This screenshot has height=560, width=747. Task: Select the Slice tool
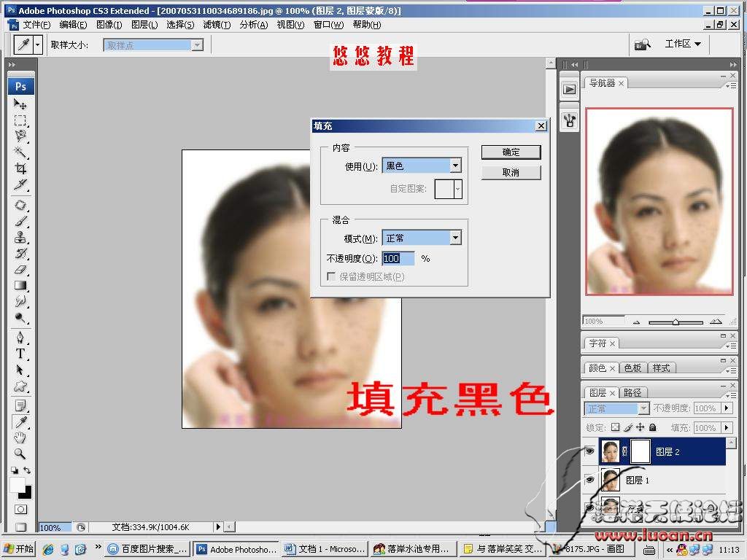tap(20, 184)
